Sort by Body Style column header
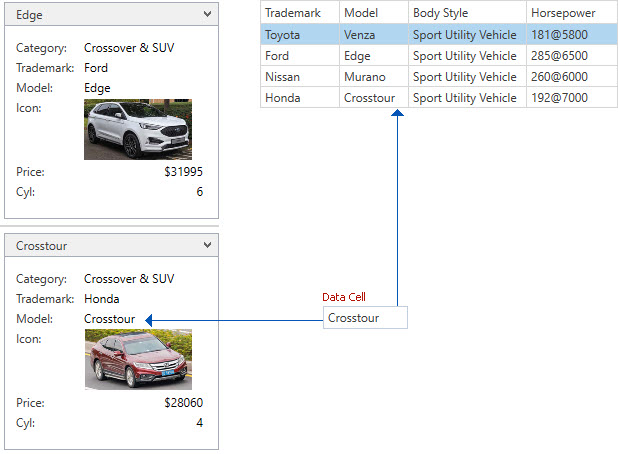The image size is (618, 454). click(467, 13)
